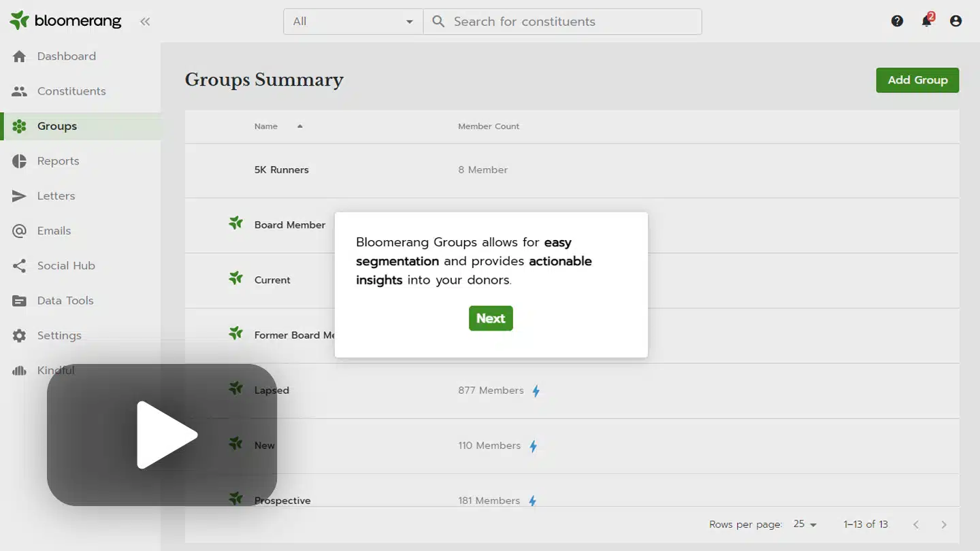Open the All search filter dropdown

pos(353,22)
